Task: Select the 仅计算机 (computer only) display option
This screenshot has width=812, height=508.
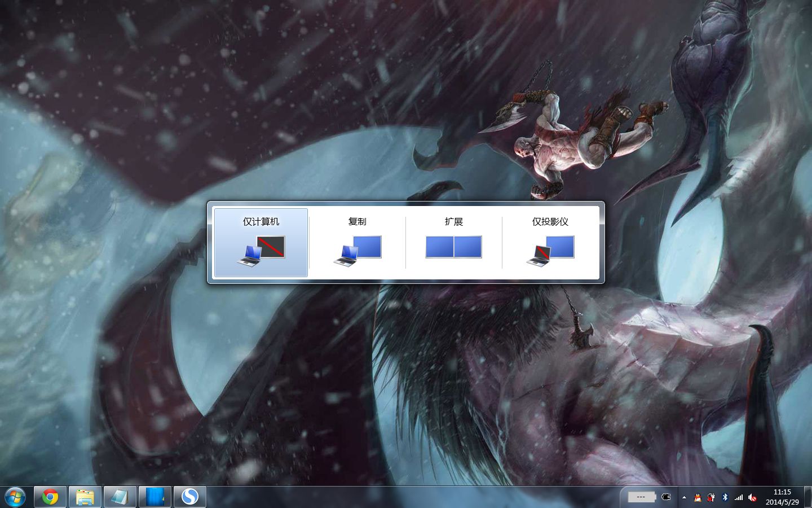Action: point(261,242)
